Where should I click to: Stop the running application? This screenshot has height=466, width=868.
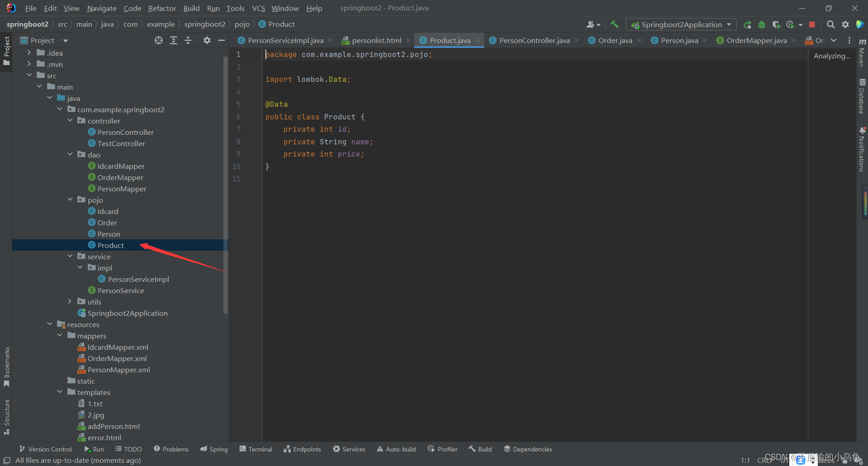tap(812, 24)
